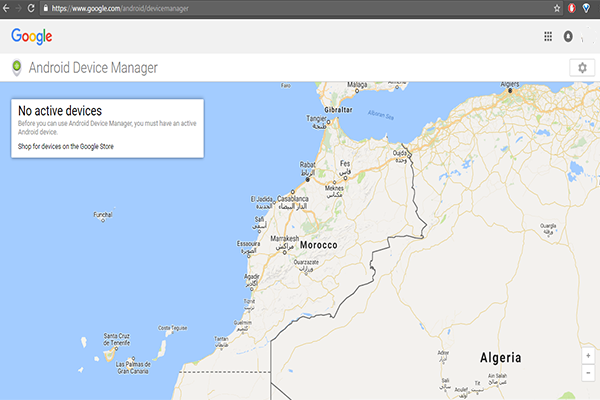Click the Costa Teguise label
Screen dimensions: 600x400
pyautogui.click(x=173, y=328)
